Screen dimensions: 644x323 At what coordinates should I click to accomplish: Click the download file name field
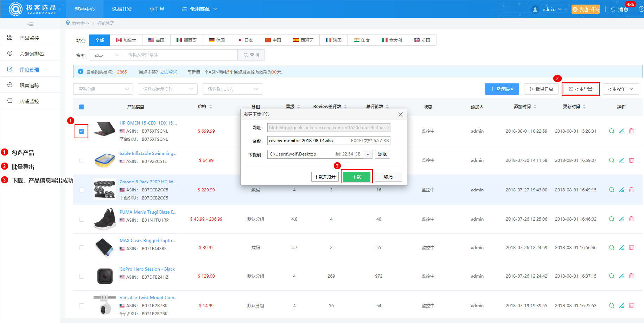329,140
